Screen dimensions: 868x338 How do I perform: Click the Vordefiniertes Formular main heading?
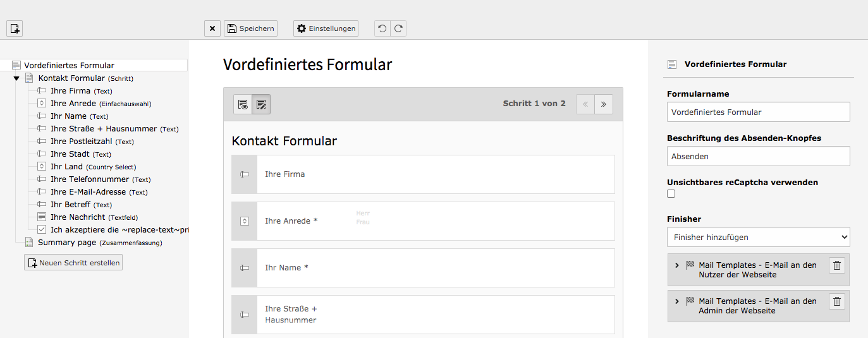pyautogui.click(x=308, y=64)
